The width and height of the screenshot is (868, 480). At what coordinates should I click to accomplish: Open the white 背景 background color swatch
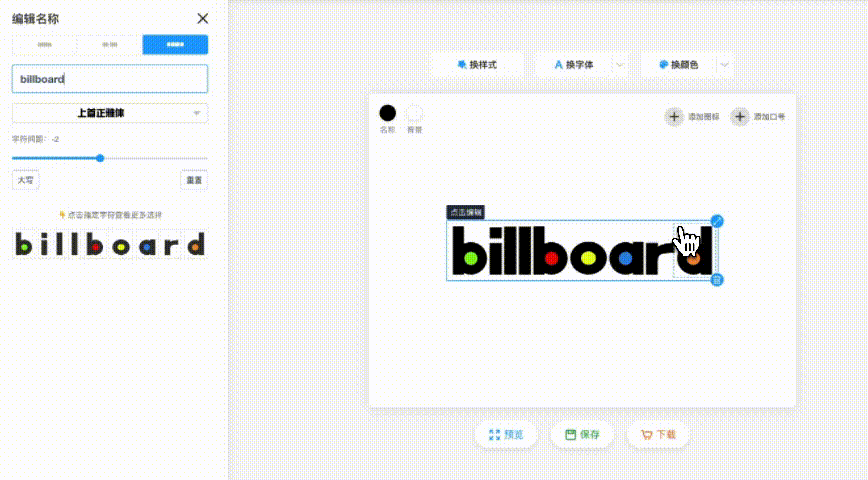click(414, 113)
